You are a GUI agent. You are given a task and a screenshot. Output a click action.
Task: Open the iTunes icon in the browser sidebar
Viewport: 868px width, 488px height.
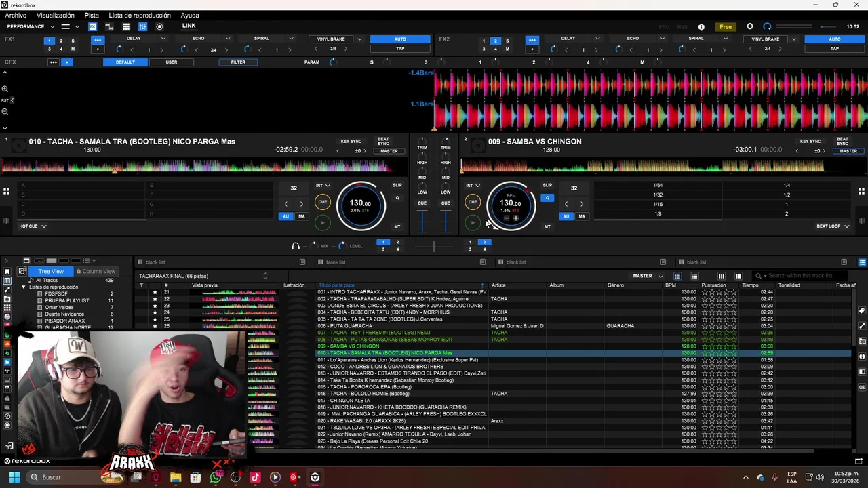[7, 317]
